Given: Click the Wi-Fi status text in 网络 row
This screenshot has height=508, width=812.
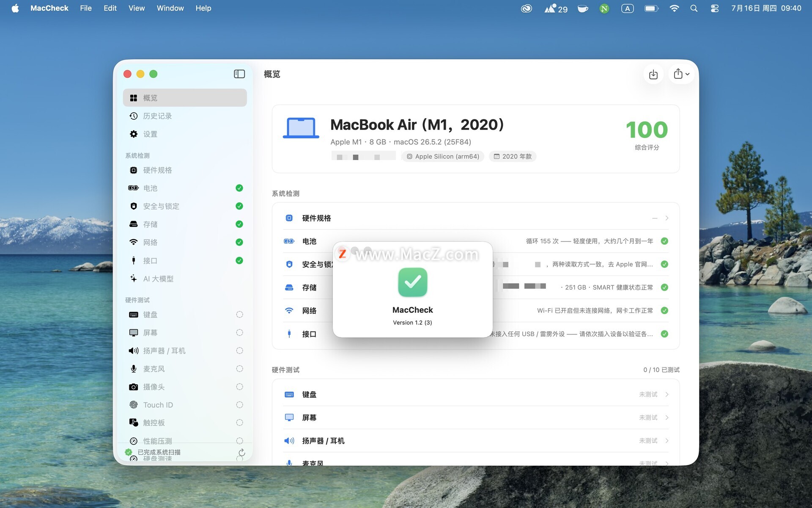Looking at the screenshot, I should click(x=595, y=311).
